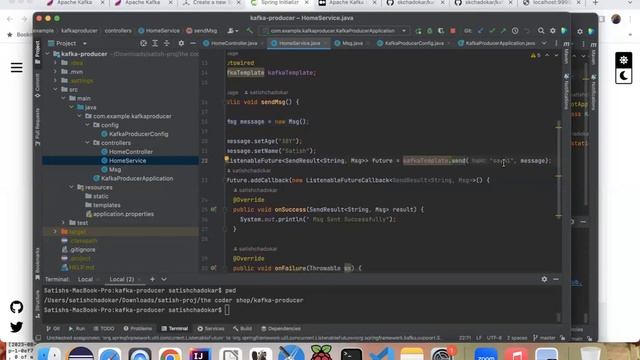This screenshot has width=640, height=360.
Task: Open the Problems tool window
Action: [x=138, y=329]
